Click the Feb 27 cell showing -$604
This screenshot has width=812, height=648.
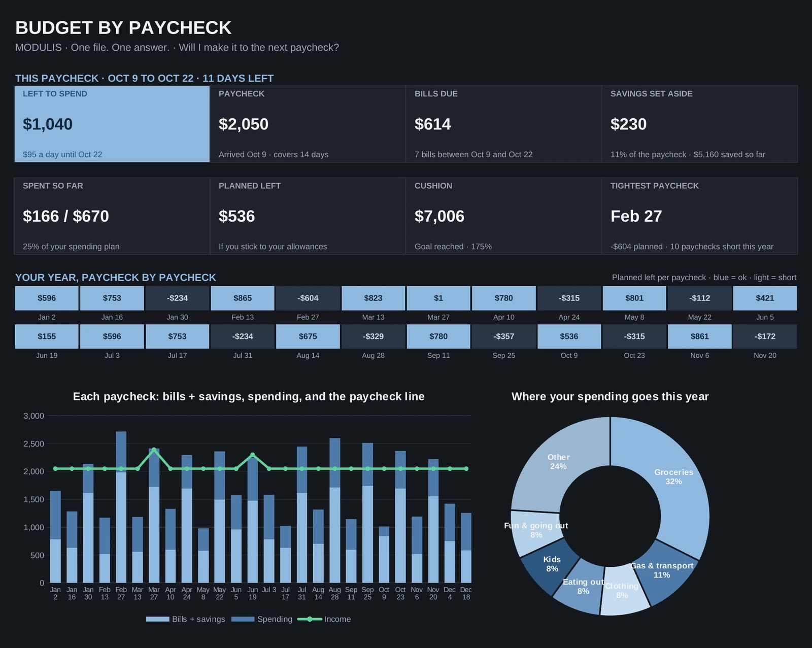[308, 298]
